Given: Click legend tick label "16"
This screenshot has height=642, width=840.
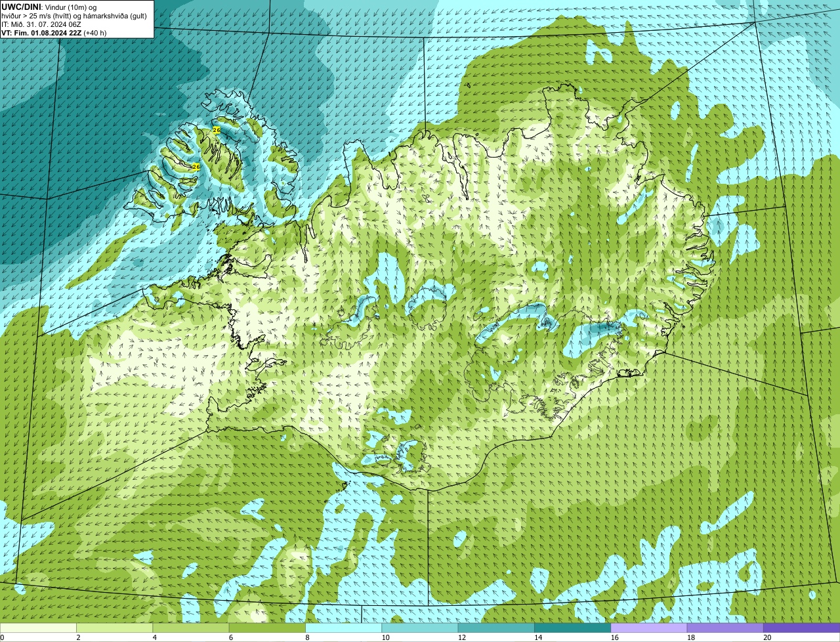Looking at the screenshot, I should (x=614, y=637).
